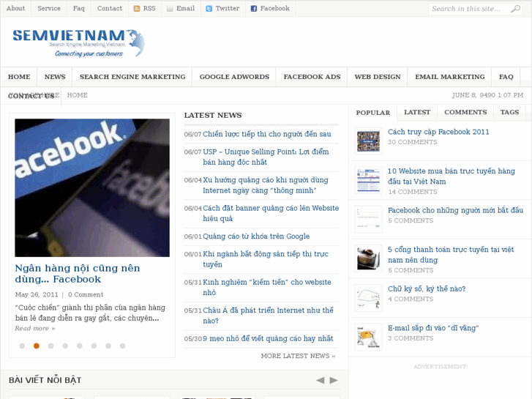Open 'Chiến lược tiếp thị cho người đến sau'
The height and width of the screenshot is (399, 532).
pyautogui.click(x=267, y=134)
